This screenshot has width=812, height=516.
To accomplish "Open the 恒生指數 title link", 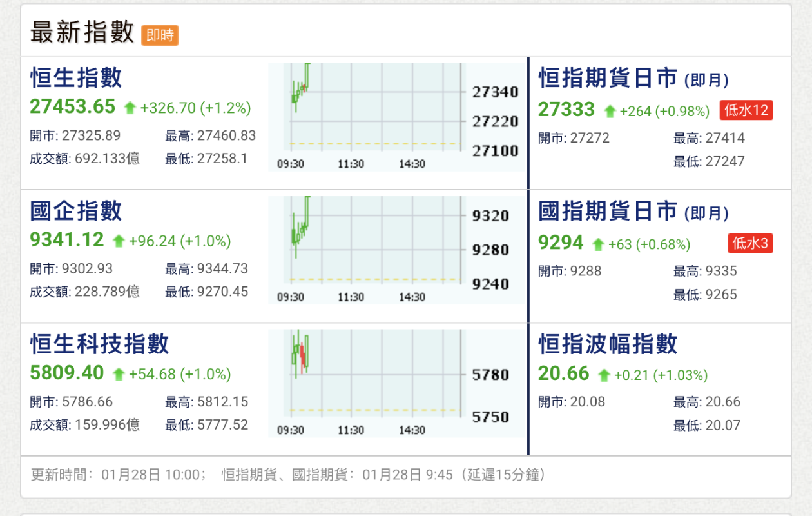I will (76, 78).
